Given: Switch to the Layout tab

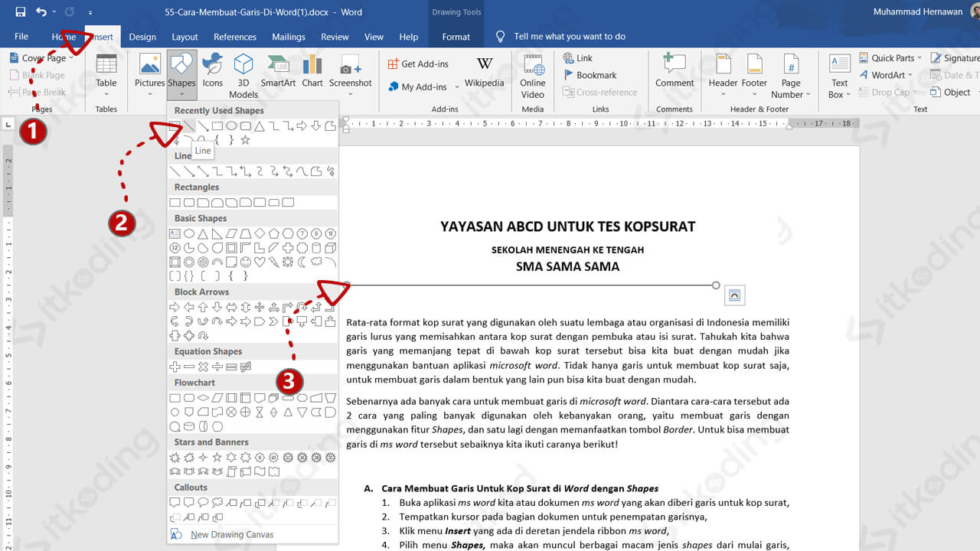Looking at the screenshot, I should [185, 37].
